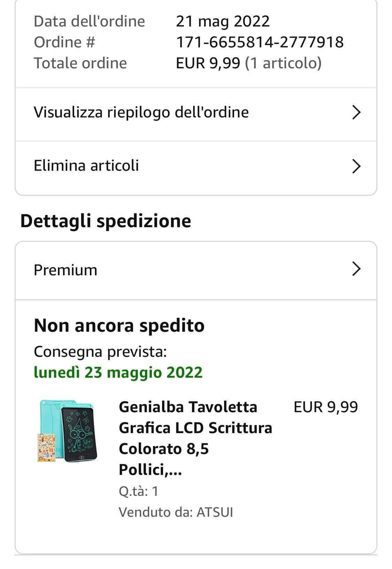Select Elimina articoli option
The height and width of the screenshot is (569, 392).
coord(86,166)
